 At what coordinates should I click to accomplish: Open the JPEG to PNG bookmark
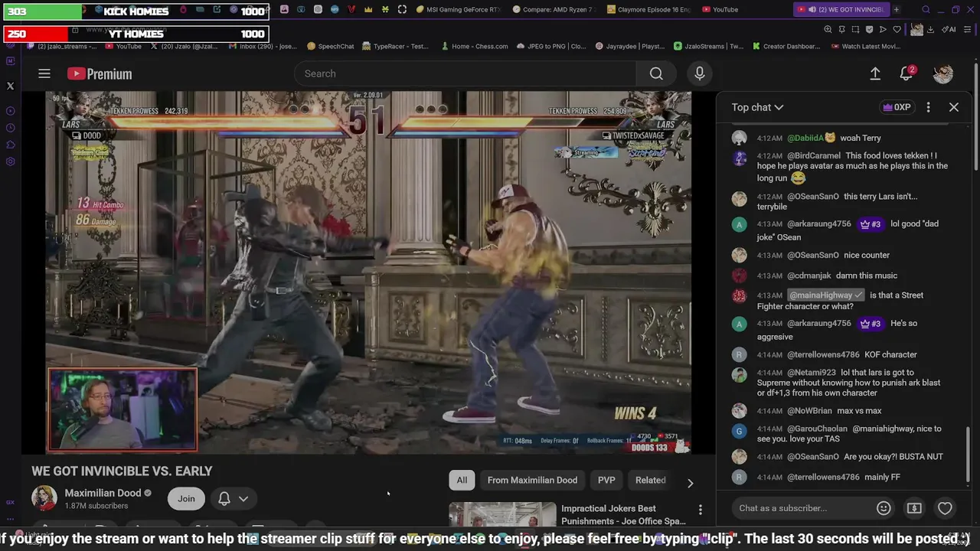click(550, 46)
